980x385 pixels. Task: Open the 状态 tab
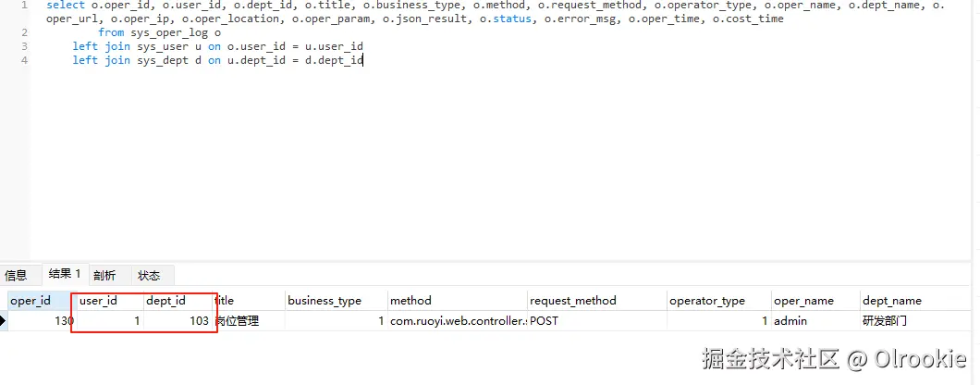(150, 275)
